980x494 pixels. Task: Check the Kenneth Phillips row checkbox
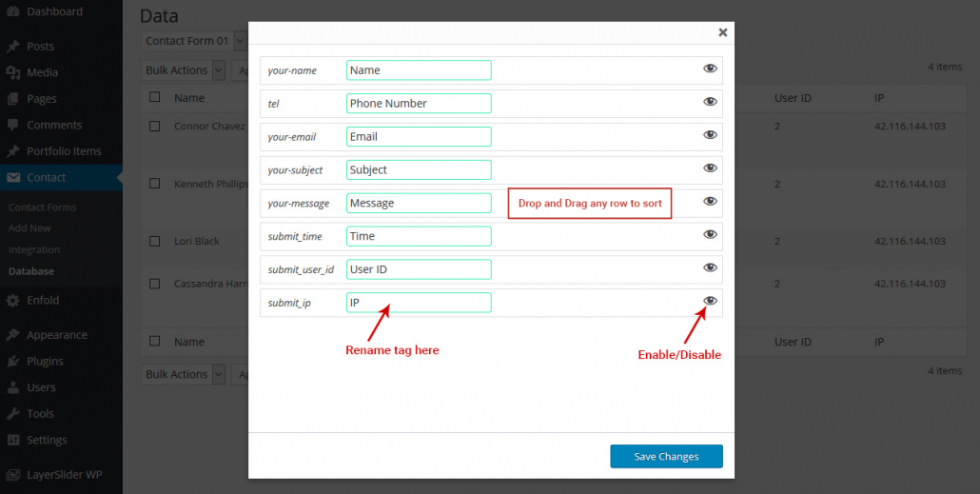click(155, 183)
